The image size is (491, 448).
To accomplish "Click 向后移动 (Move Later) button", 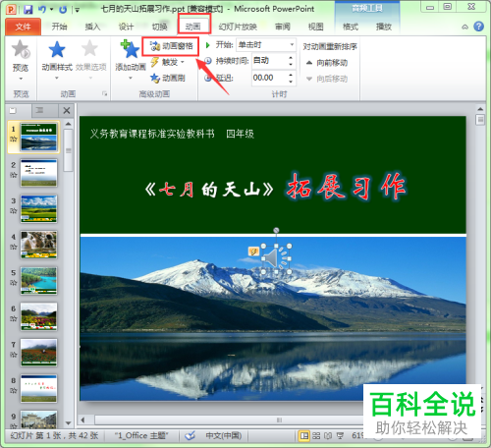I will (326, 79).
